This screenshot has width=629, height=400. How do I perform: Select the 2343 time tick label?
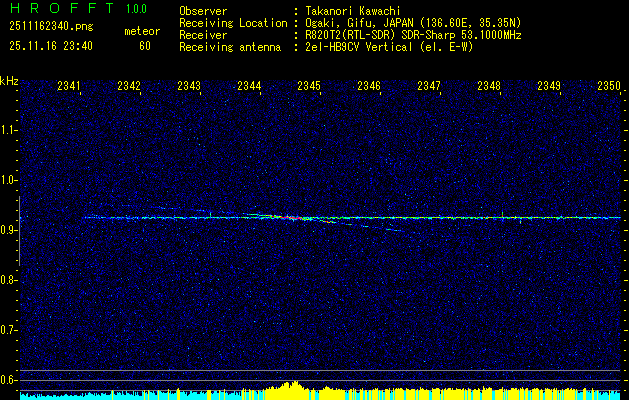point(189,87)
